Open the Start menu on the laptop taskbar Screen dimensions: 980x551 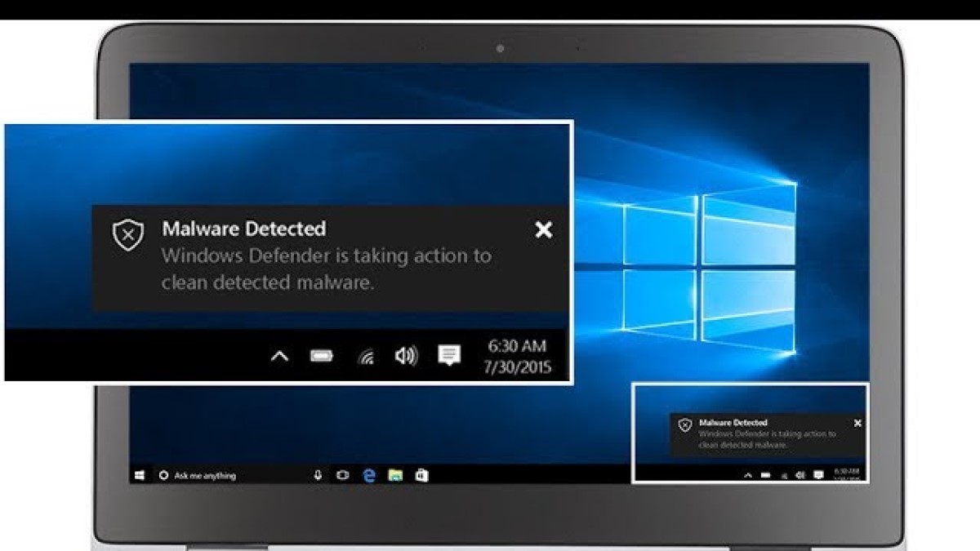[x=140, y=475]
